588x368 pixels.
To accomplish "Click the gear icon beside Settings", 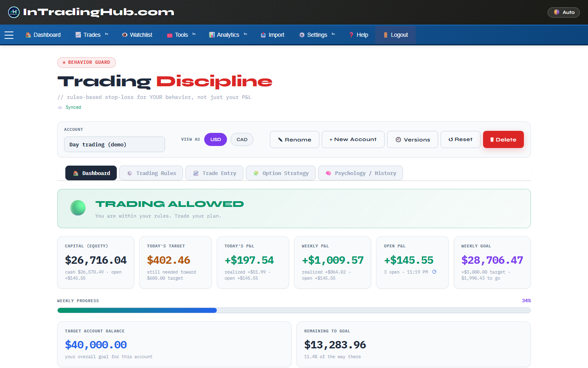I will (x=302, y=35).
